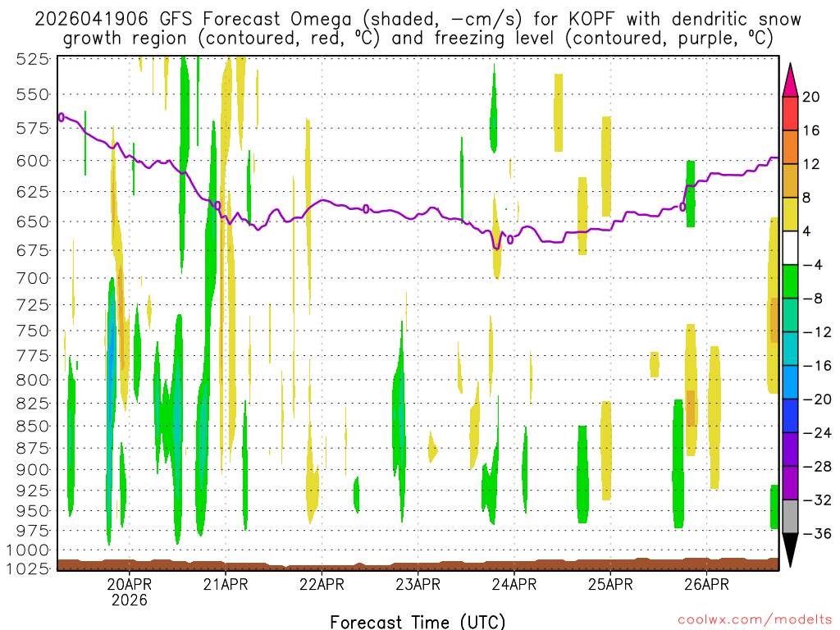Click the colorbar value label -28
The width and height of the screenshot is (840, 630).
(817, 467)
